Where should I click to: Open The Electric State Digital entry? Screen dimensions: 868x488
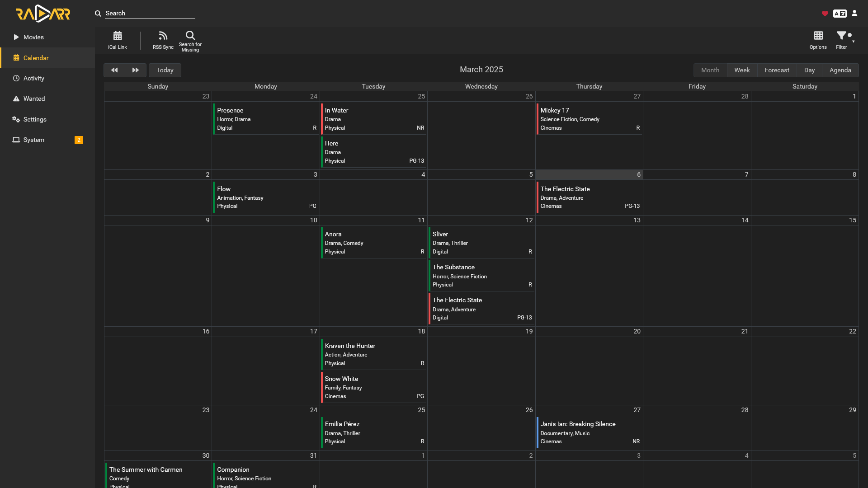(481, 309)
